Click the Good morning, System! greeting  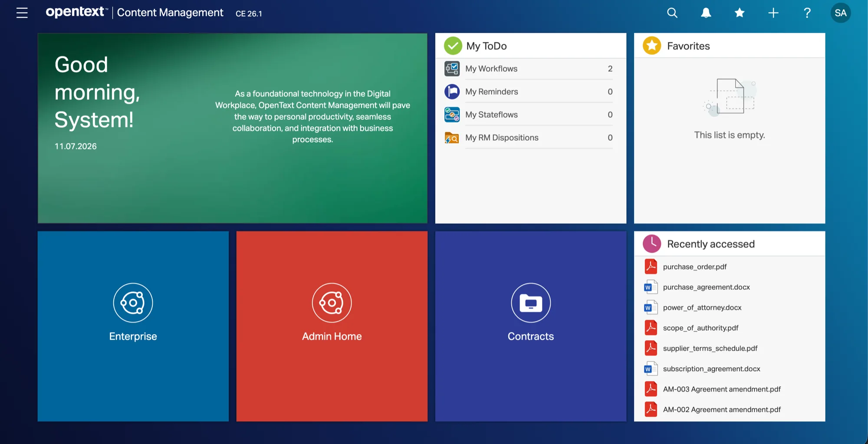click(x=97, y=92)
